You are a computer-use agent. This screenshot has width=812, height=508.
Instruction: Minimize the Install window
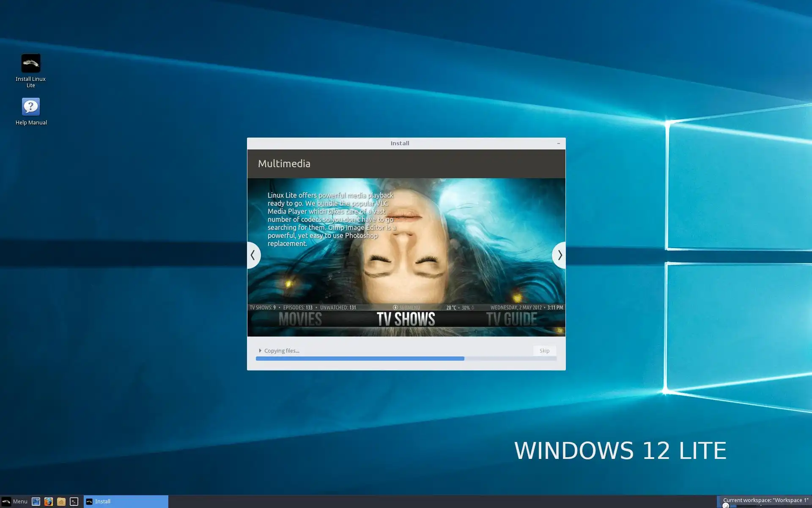[558, 144]
